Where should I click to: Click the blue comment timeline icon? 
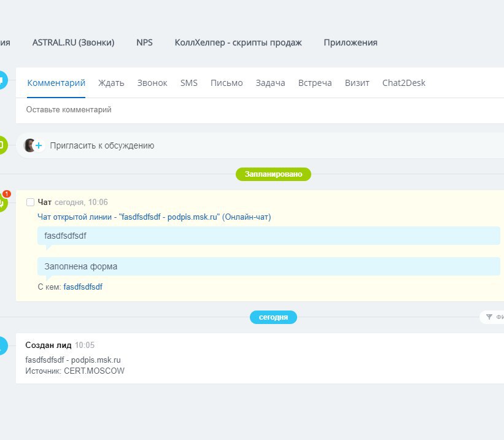(2, 80)
